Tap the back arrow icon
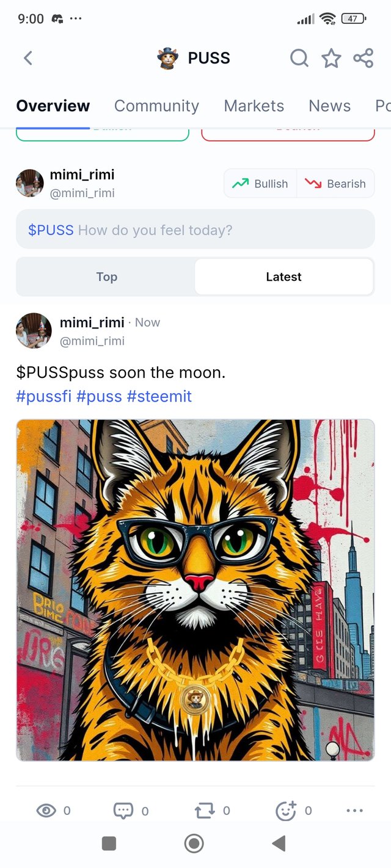Screen dimensions: 391x868 coord(27,58)
